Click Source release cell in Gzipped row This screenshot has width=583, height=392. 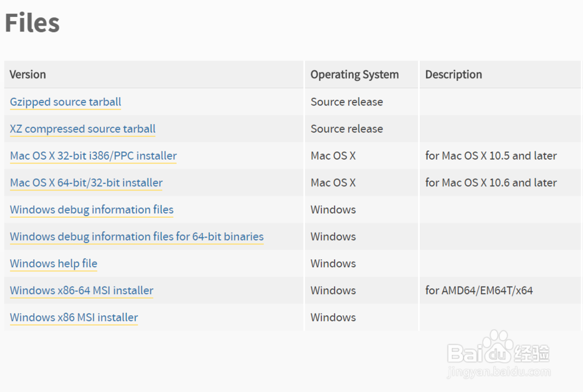[x=347, y=102]
